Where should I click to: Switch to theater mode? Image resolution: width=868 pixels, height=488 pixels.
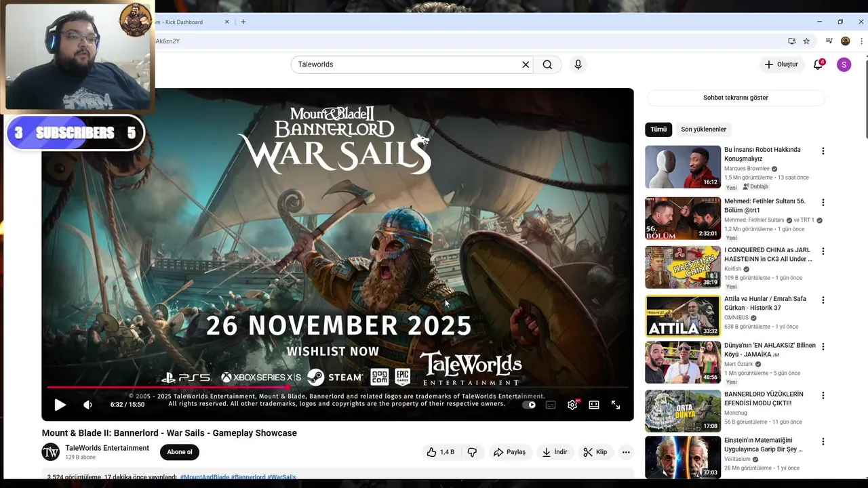point(594,405)
